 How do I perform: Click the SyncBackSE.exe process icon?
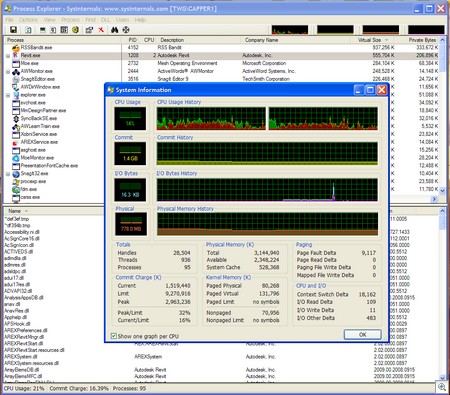click(16, 119)
